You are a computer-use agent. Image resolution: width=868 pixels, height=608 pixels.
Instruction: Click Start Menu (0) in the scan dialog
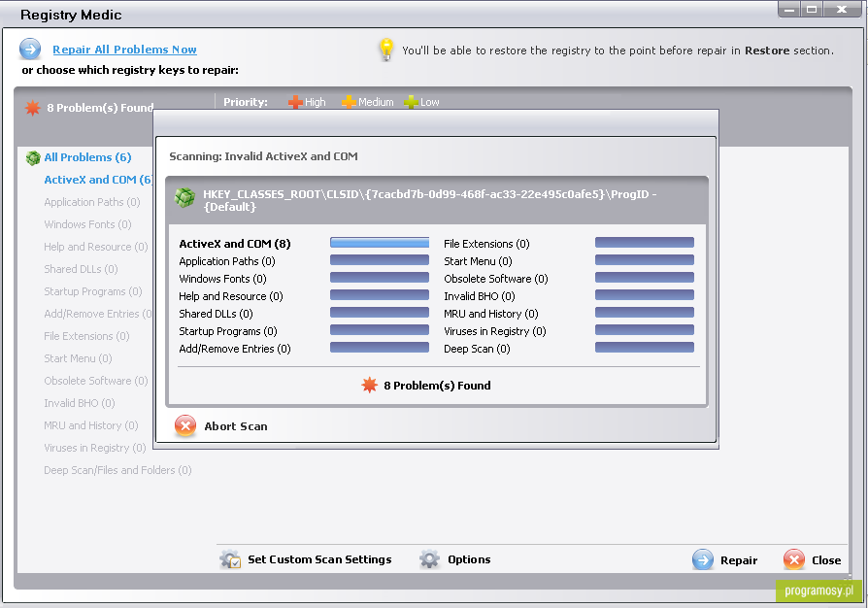pyautogui.click(x=478, y=261)
